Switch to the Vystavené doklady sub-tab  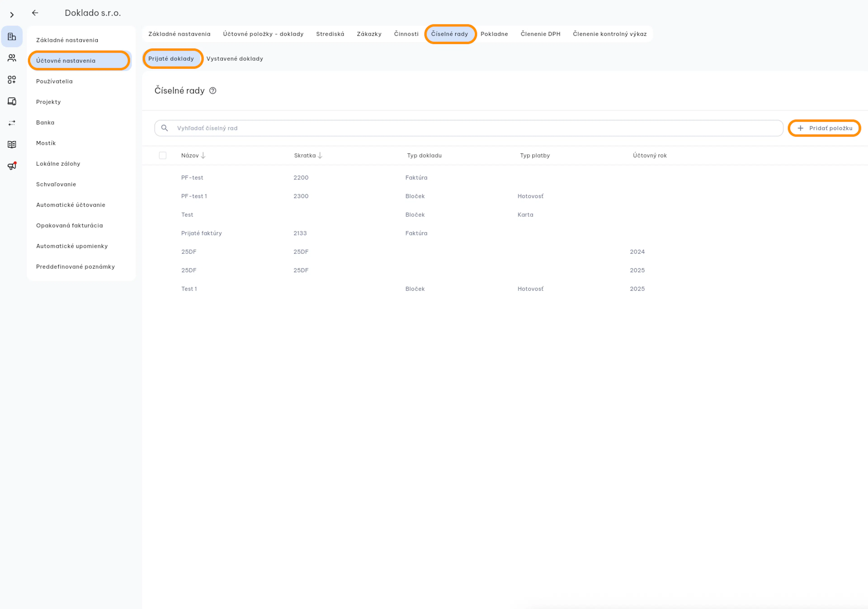pyautogui.click(x=234, y=59)
